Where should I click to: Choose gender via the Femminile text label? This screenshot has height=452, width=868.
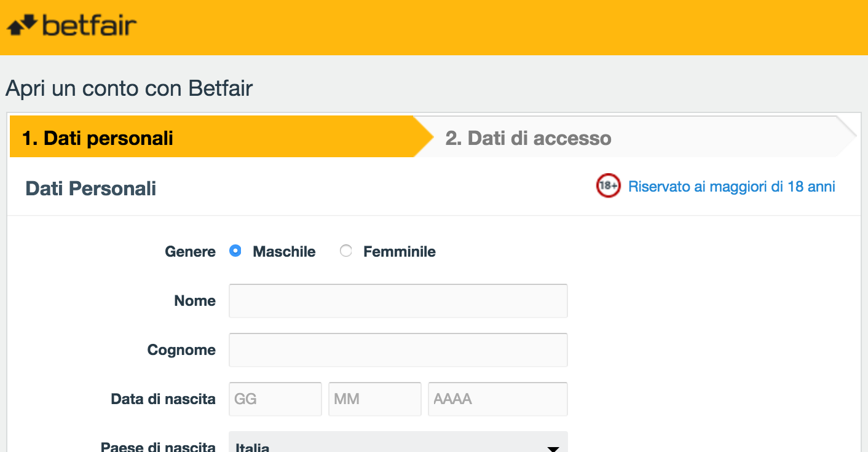pos(400,252)
